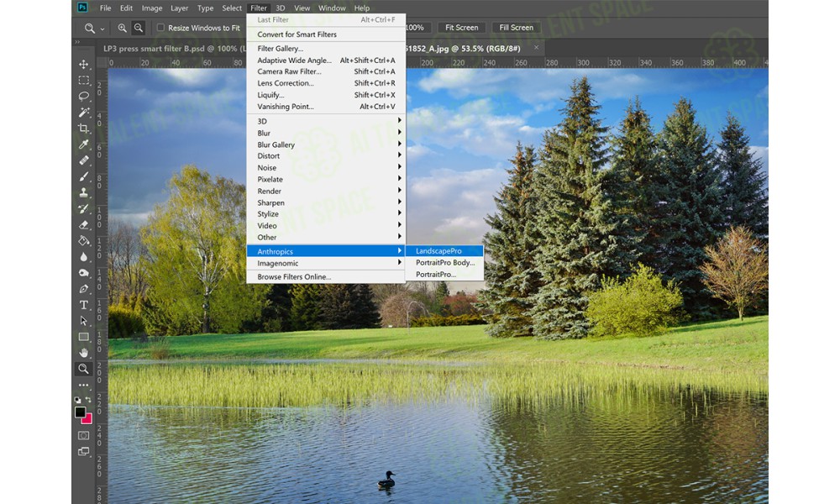Image resolution: width=840 pixels, height=504 pixels.
Task: Select the Rectangular Marquee tool
Action: (x=83, y=81)
